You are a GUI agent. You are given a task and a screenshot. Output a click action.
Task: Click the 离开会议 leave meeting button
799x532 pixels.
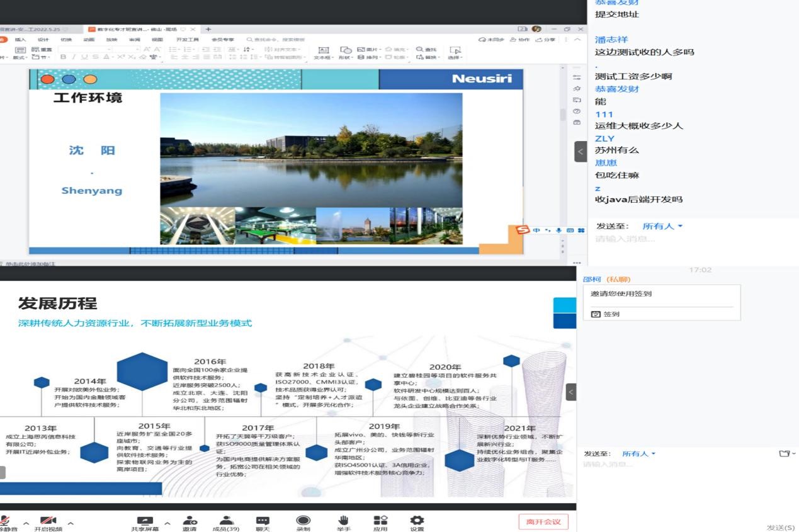pos(543,521)
